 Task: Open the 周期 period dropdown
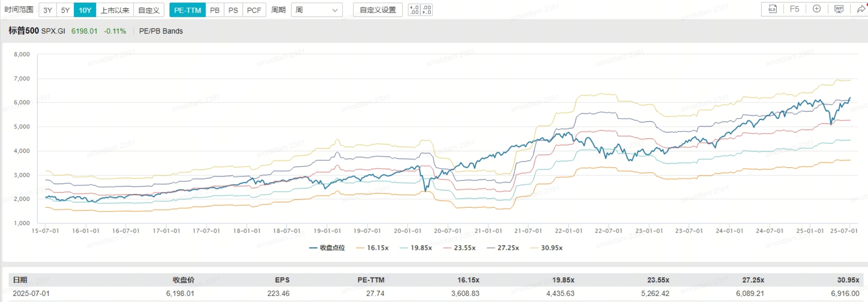pos(317,10)
